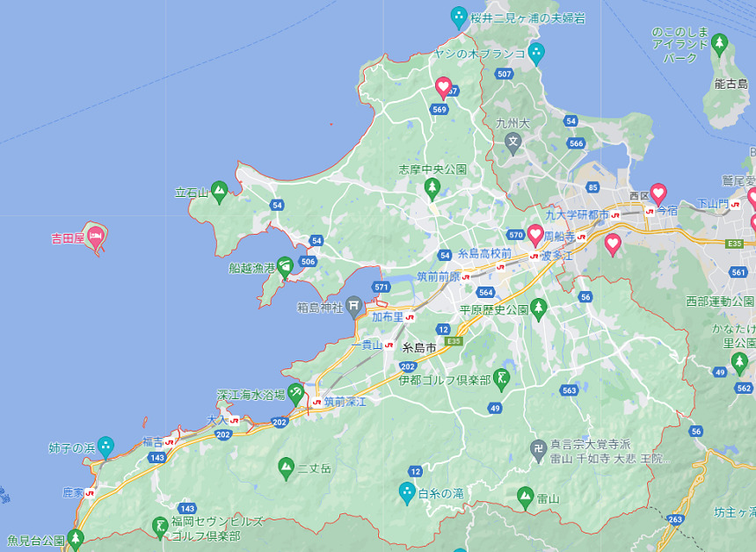Open the 姉子の浜 teal pin
This screenshot has height=552, width=756.
point(105,447)
